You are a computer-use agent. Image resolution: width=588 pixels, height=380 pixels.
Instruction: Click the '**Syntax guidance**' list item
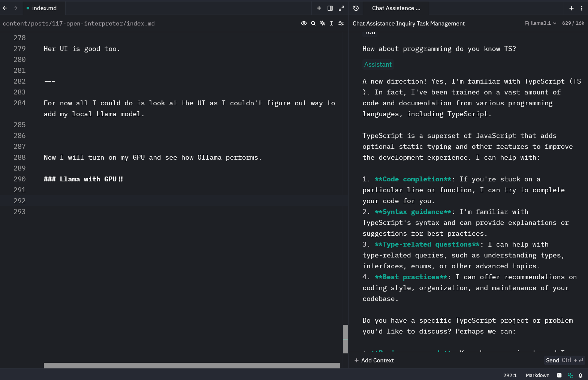coord(413,212)
